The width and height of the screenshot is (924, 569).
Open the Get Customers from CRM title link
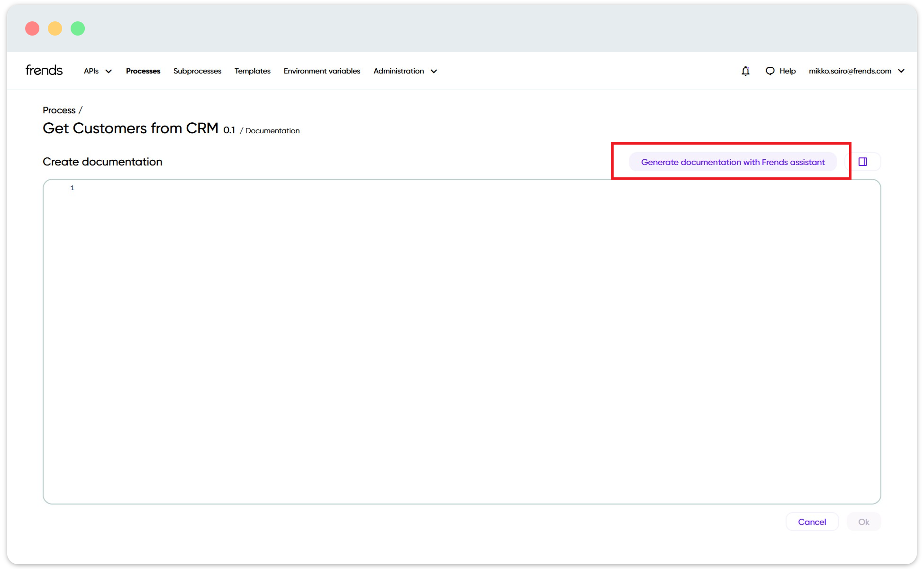[x=130, y=128]
